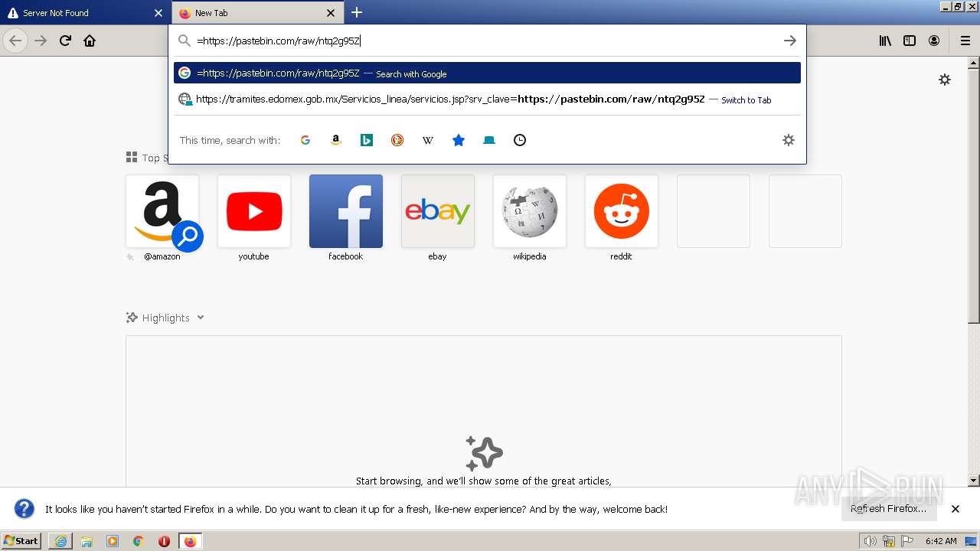Open the Windows Start menu
The height and width of the screenshot is (551, 980).
pyautogui.click(x=21, y=541)
